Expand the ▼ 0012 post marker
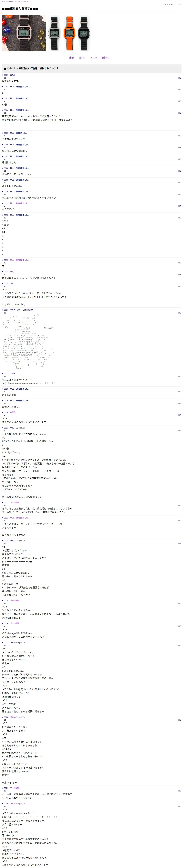Image resolution: width=186 pixels, height=868 pixels. coord(5,215)
